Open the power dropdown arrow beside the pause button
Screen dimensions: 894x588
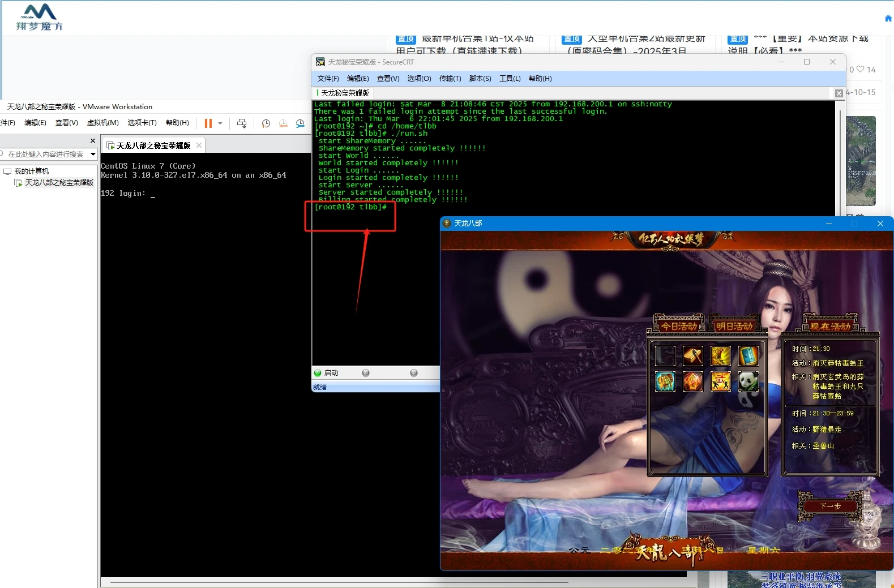[x=220, y=123]
